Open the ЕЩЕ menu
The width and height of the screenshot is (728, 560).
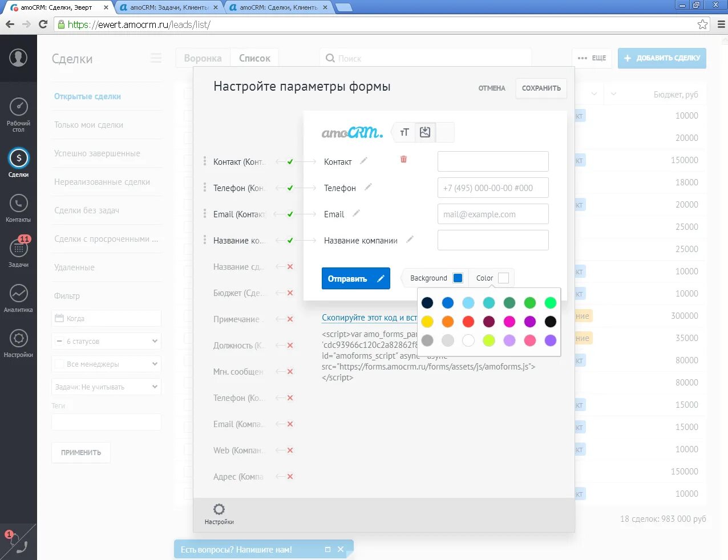592,58
